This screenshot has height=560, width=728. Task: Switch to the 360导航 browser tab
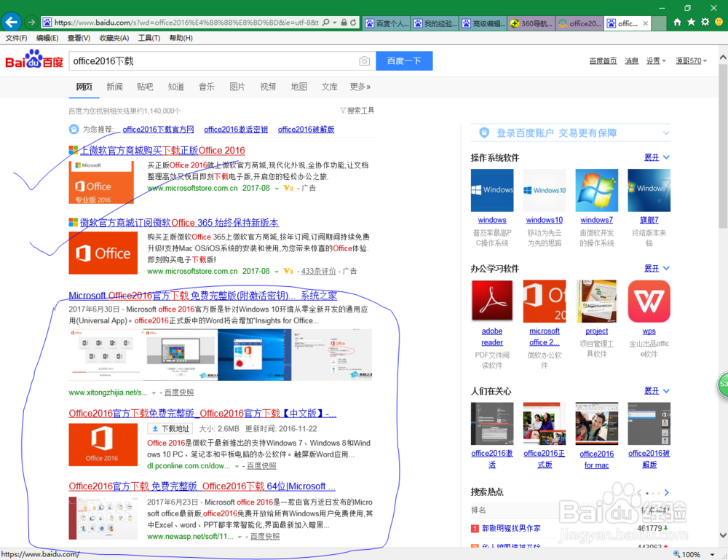[531, 23]
